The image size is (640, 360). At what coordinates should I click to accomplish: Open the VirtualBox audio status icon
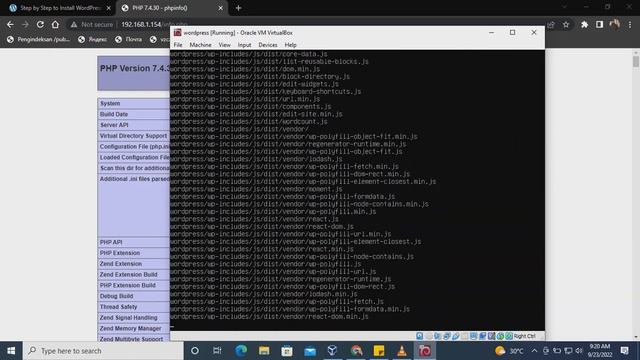[x=438, y=336]
